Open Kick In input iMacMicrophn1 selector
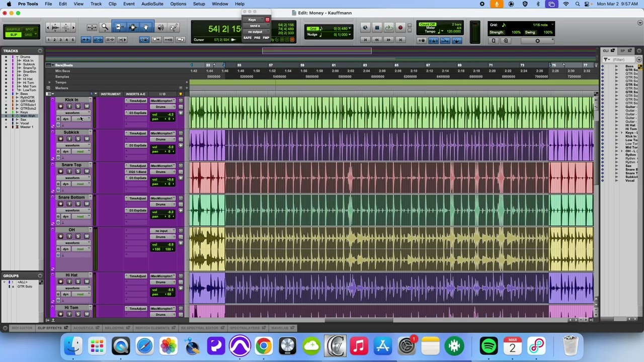This screenshot has width=644, height=362. (163, 101)
